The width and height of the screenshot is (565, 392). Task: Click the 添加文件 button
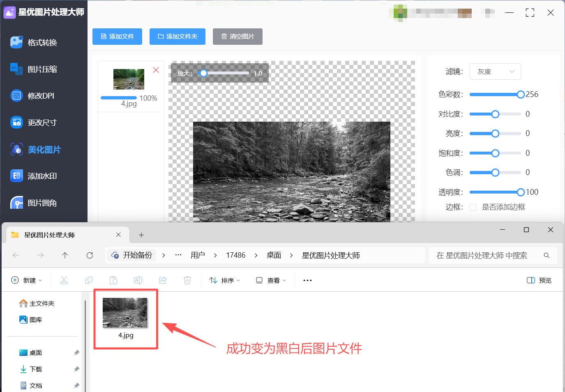[117, 37]
